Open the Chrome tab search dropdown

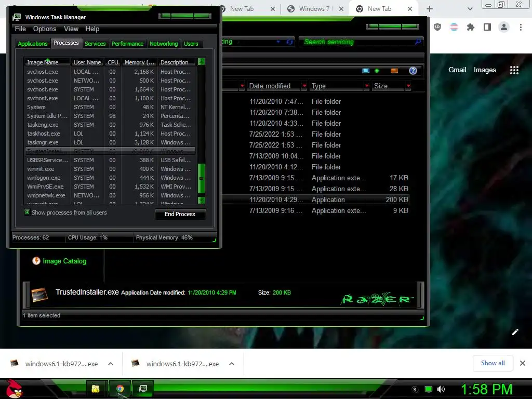pyautogui.click(x=470, y=9)
